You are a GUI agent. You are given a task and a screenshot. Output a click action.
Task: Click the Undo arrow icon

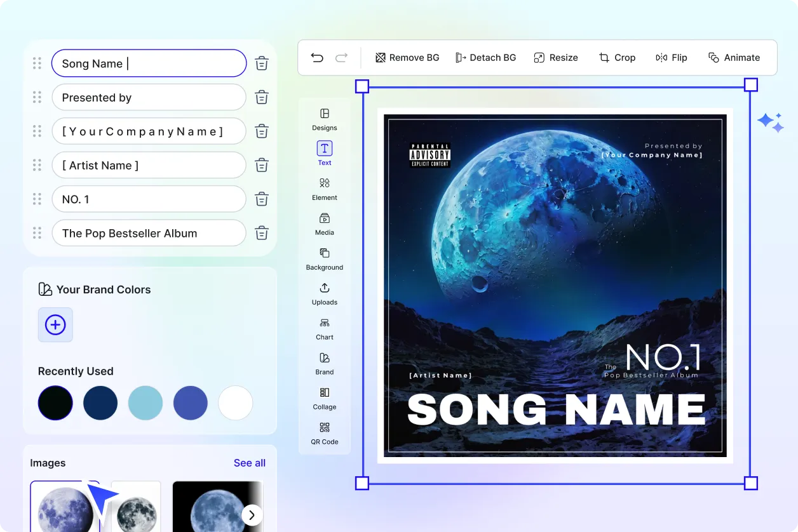click(317, 58)
